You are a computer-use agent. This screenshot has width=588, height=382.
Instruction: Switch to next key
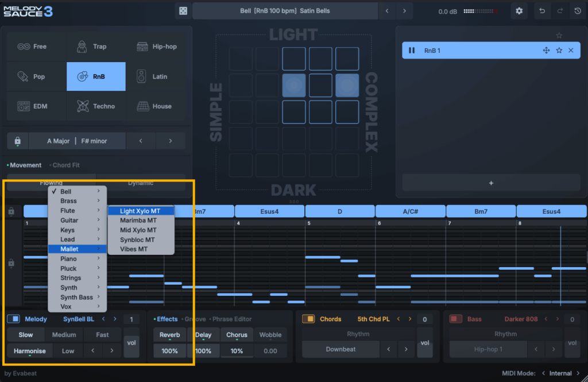(170, 141)
